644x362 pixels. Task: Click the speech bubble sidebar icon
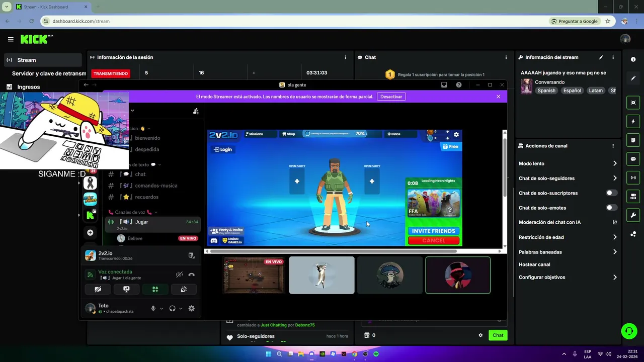pos(633,159)
